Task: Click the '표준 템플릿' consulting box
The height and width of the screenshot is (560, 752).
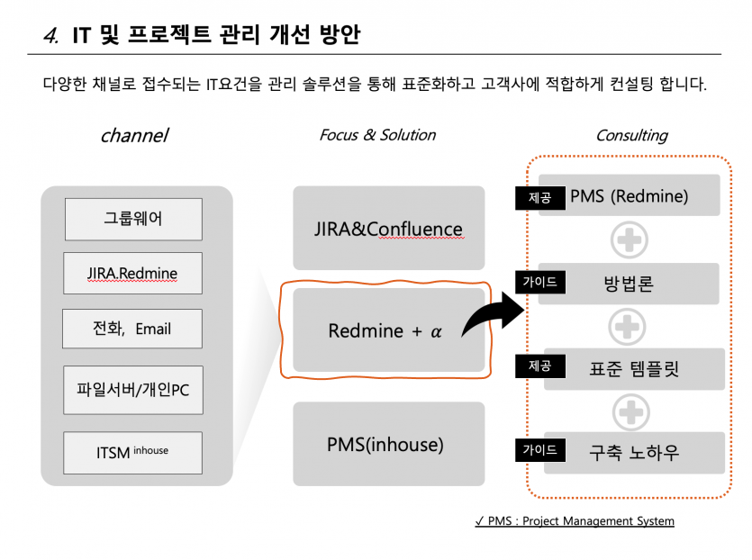Action: coord(634,369)
